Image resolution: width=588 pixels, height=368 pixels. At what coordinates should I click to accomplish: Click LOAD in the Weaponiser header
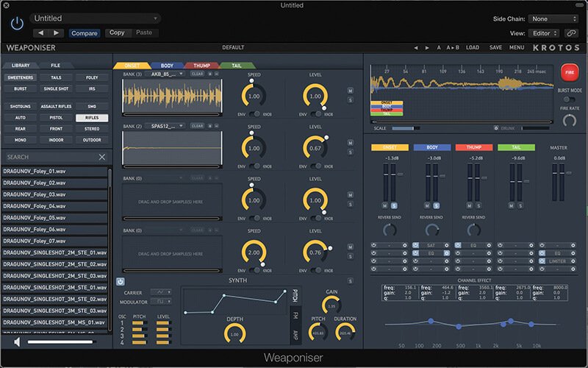point(473,48)
